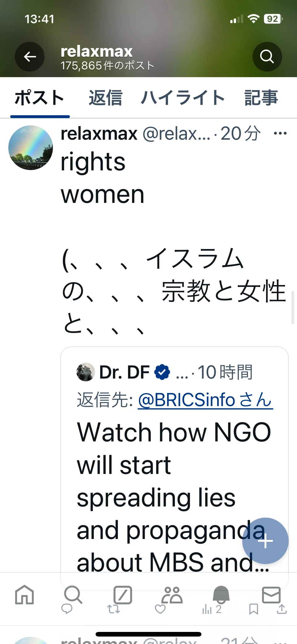
Task: Open Notifications bell icon
Action: 221,594
